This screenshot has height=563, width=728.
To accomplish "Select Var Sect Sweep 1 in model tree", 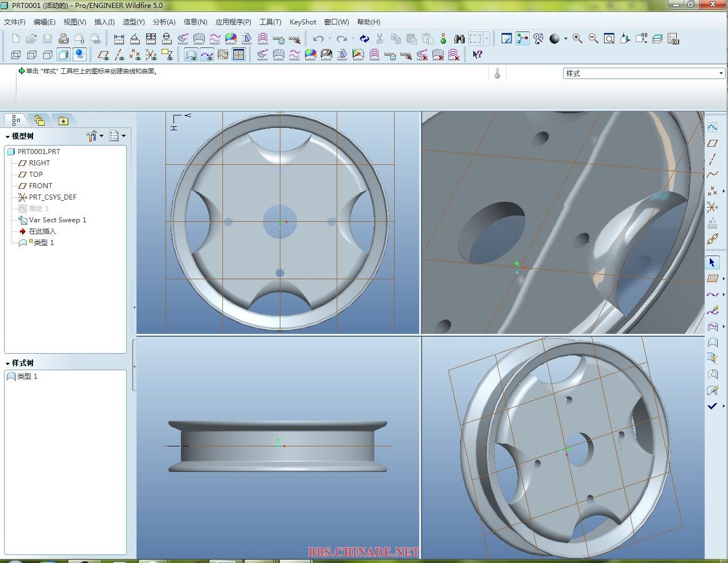I will pyautogui.click(x=57, y=220).
